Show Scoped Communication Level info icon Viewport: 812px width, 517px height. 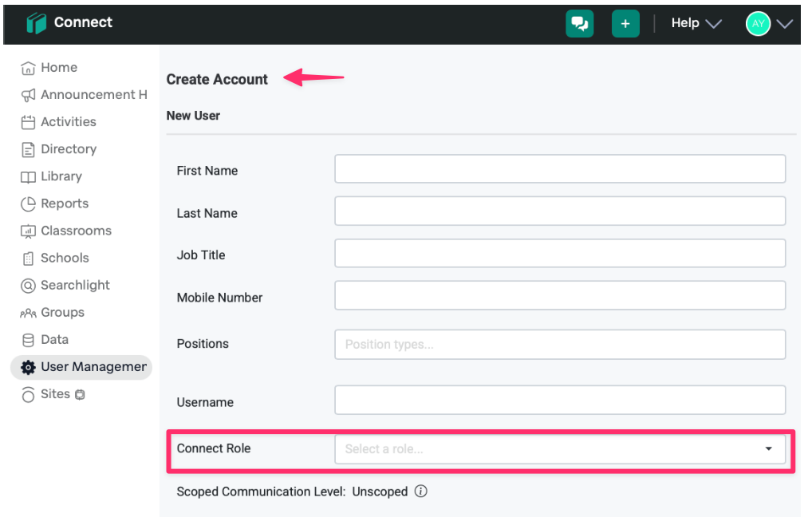(x=421, y=491)
